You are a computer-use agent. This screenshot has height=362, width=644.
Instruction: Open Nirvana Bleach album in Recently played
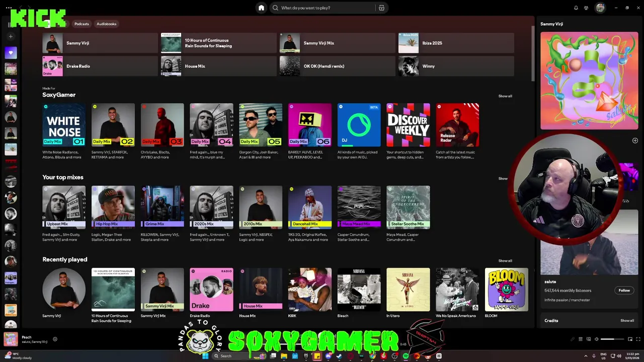click(359, 290)
